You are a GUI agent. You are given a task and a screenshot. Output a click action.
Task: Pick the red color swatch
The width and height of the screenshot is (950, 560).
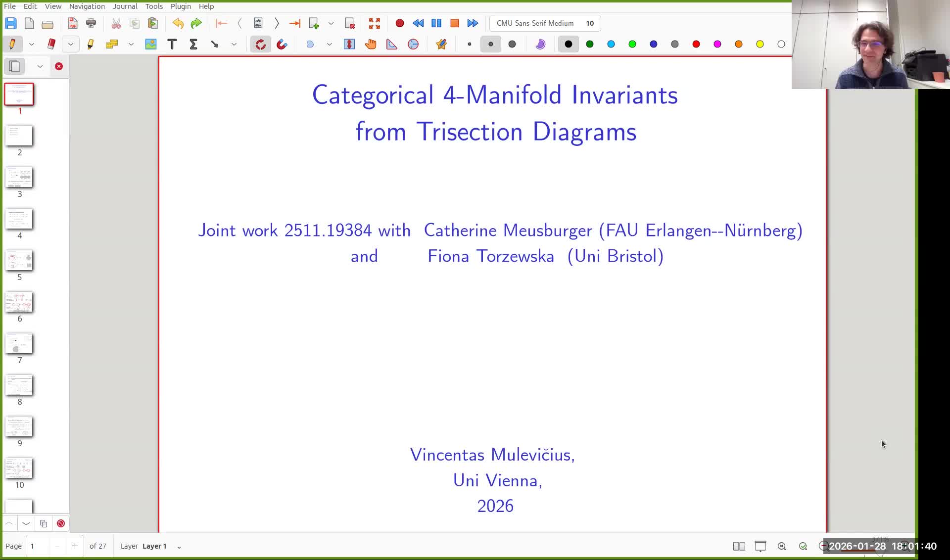click(x=696, y=45)
